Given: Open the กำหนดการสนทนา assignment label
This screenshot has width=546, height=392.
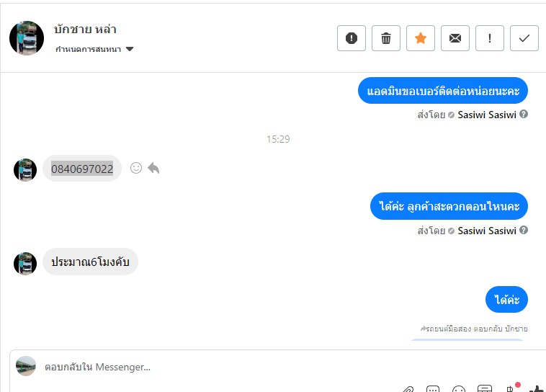Looking at the screenshot, I should (x=88, y=49).
